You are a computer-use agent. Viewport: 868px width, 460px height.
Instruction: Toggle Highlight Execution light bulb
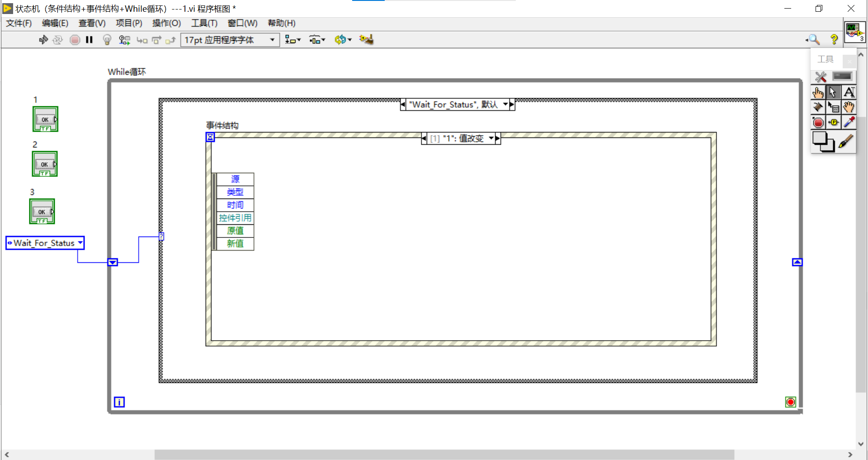[x=107, y=40]
